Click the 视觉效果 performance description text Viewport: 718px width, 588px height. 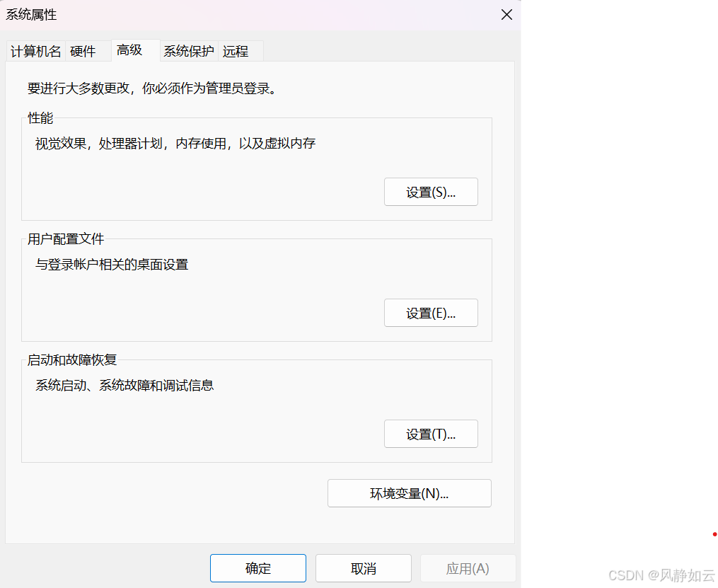click(x=175, y=144)
